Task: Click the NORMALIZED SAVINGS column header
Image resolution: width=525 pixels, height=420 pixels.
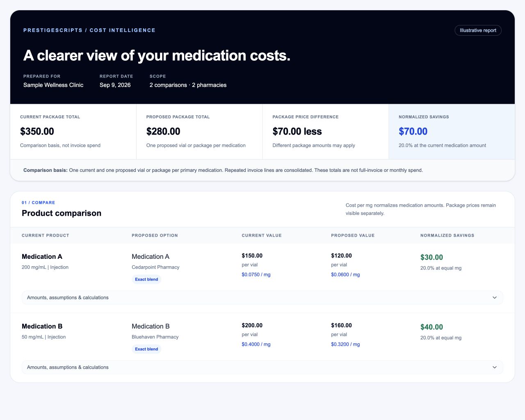Action: [x=447, y=235]
